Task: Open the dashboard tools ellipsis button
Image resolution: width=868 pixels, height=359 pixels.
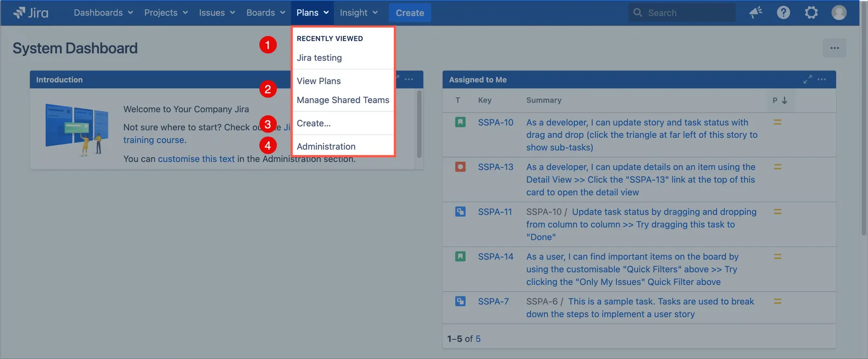Action: point(834,48)
